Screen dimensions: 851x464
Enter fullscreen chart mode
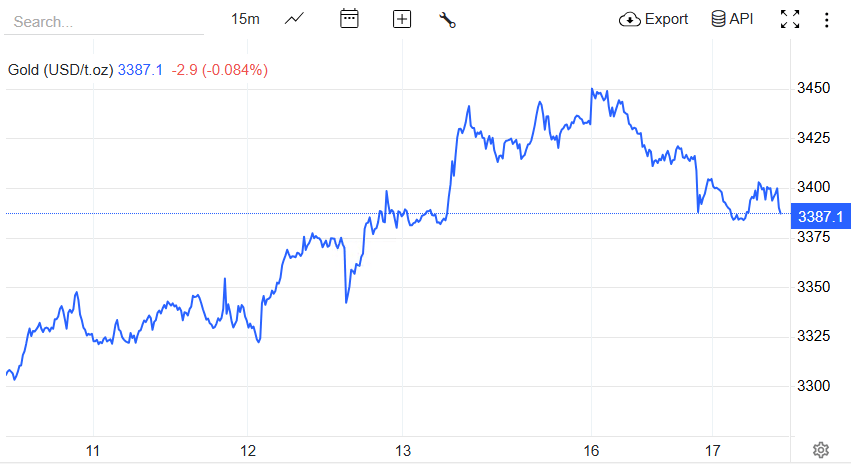790,19
